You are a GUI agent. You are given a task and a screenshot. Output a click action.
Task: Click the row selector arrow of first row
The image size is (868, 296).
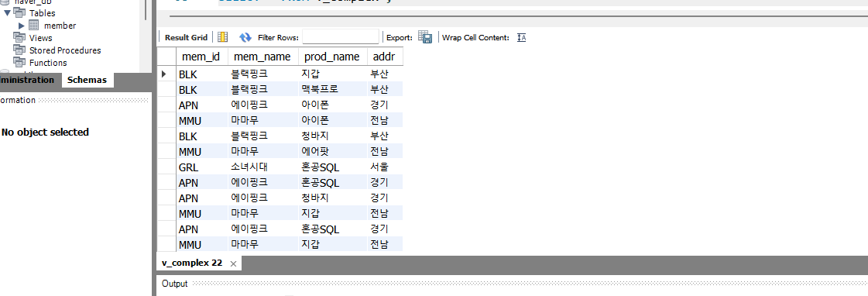(x=164, y=73)
